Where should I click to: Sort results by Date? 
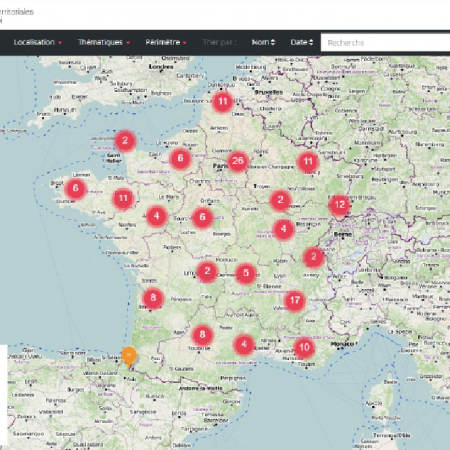point(302,42)
